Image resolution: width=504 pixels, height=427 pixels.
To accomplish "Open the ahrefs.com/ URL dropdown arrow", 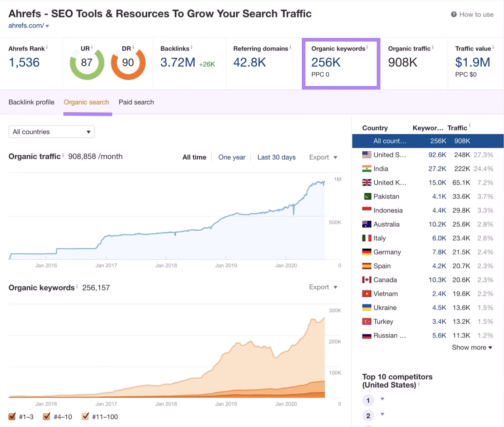I will coord(47,26).
